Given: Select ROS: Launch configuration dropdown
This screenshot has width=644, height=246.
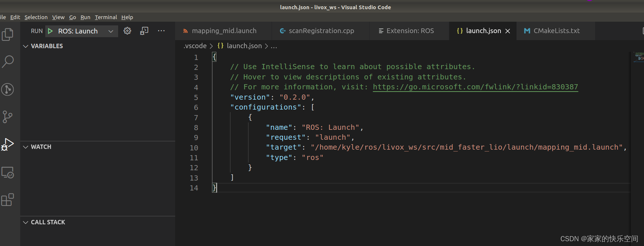Looking at the screenshot, I should click(x=82, y=31).
